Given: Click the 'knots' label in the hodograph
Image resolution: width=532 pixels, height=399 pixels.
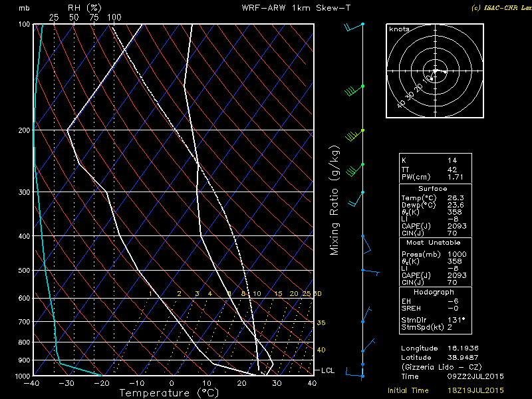Looking at the screenshot, I should [400, 29].
